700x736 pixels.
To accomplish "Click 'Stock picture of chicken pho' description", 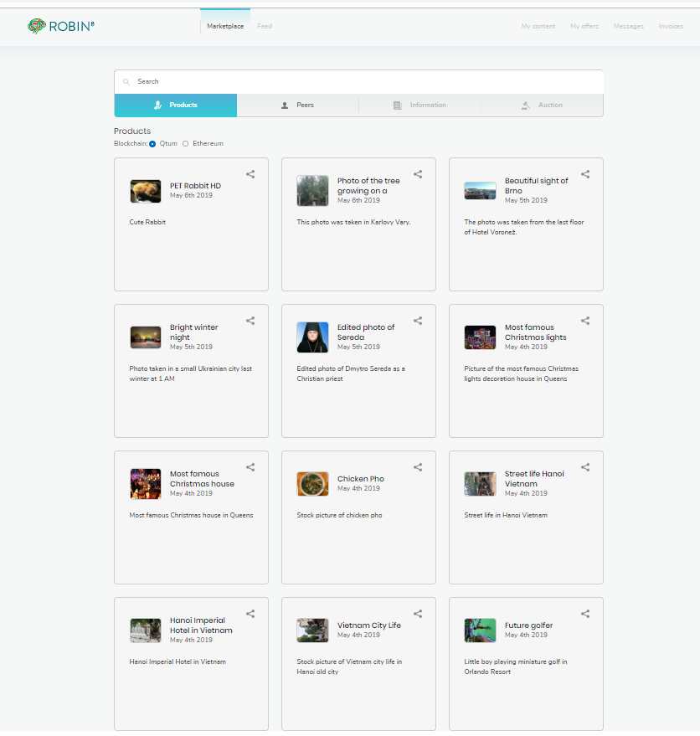I will [339, 515].
